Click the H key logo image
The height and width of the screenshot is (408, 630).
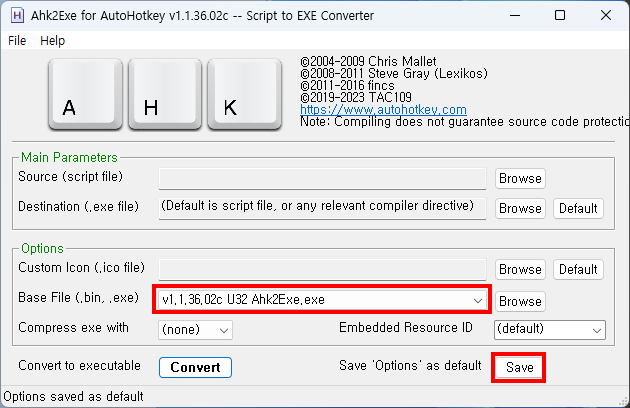165,94
